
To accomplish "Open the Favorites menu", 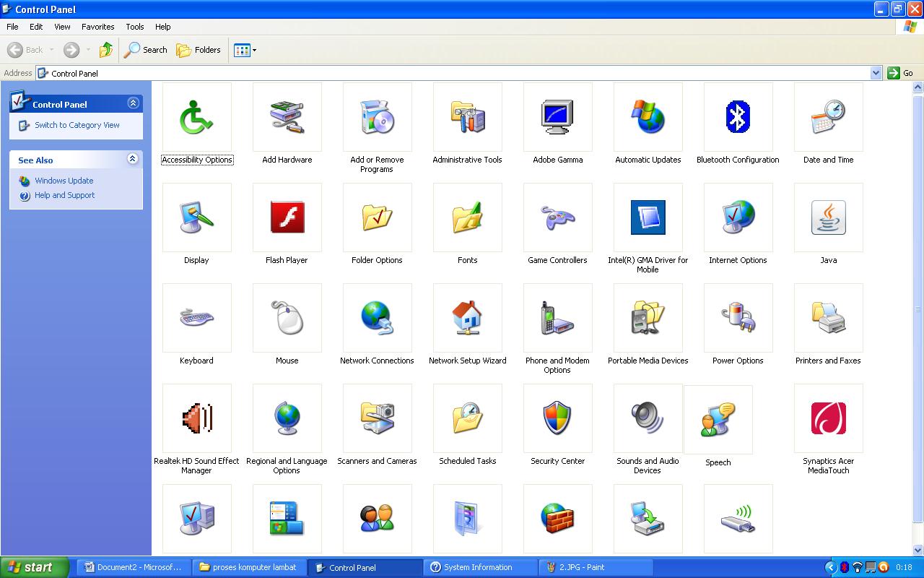I will click(98, 27).
